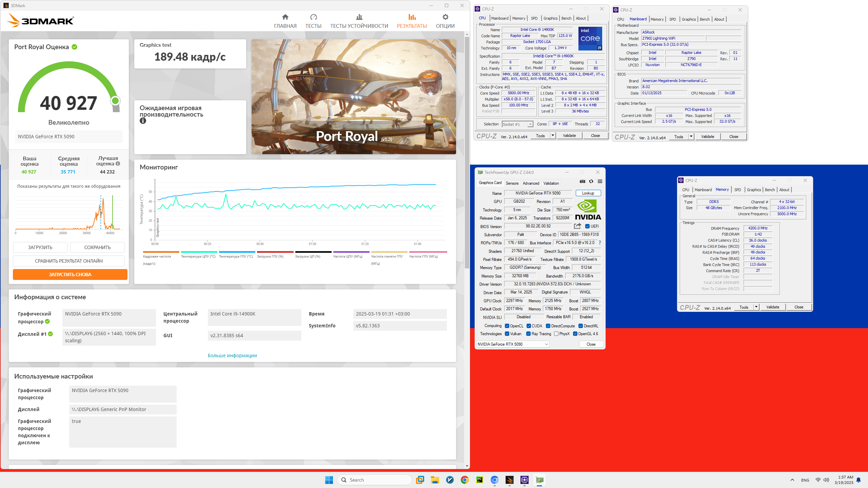Launch the 3DMark taskbar icon
This screenshot has width=868, height=488.
click(509, 480)
